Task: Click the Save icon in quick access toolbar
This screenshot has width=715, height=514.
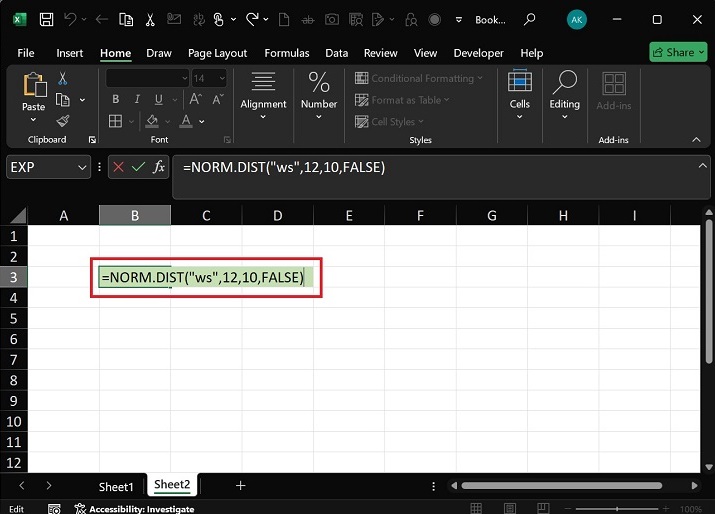Action: pyautogui.click(x=46, y=20)
